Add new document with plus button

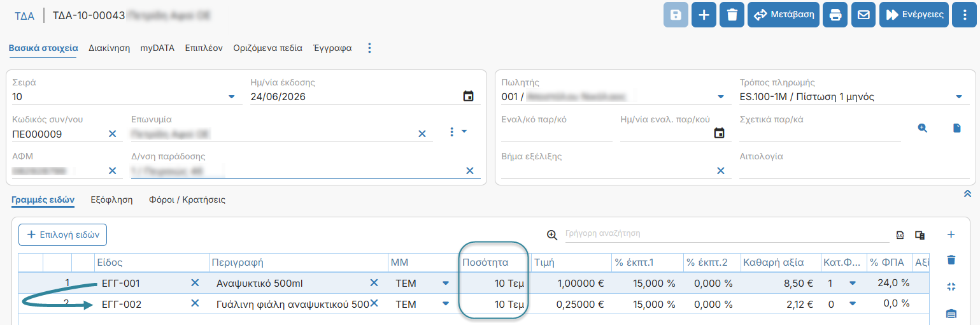(x=704, y=15)
